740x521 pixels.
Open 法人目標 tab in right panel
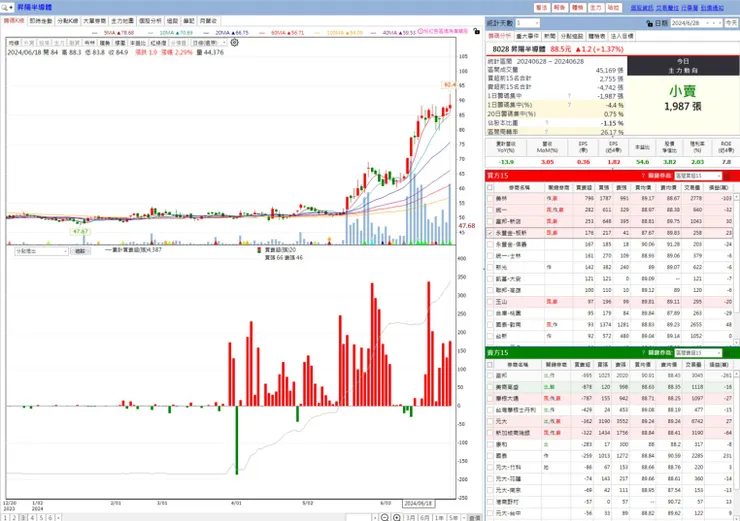(x=622, y=36)
